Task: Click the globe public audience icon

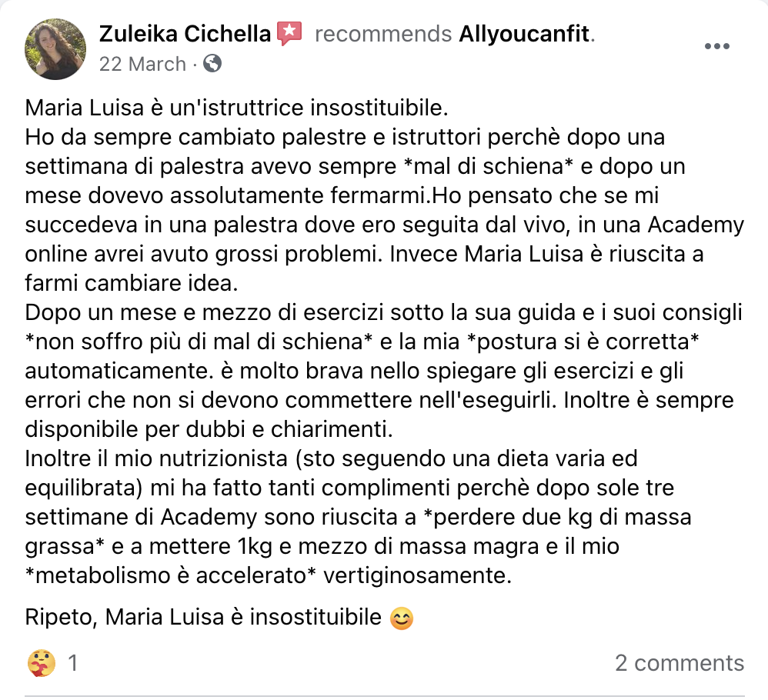Action: pos(212,63)
